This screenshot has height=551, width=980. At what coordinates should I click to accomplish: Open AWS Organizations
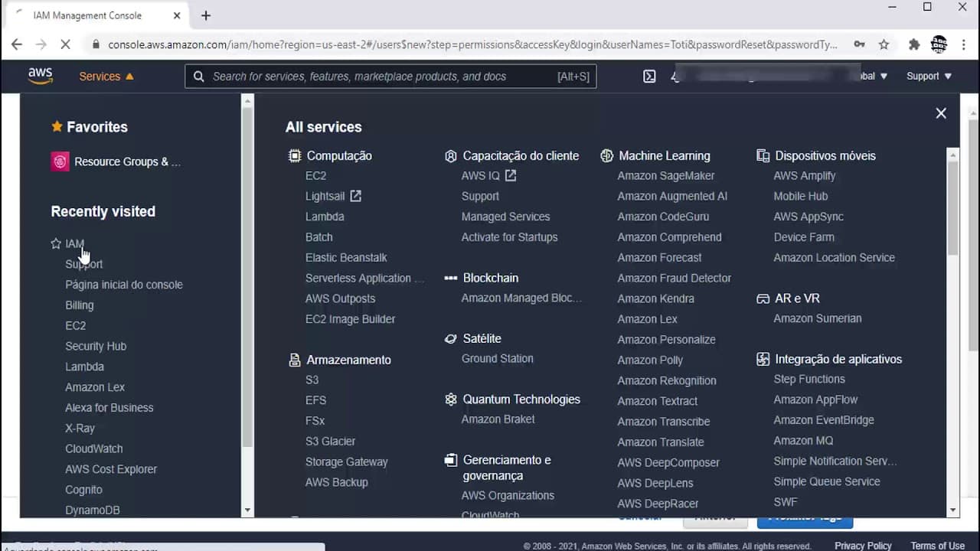508,495
